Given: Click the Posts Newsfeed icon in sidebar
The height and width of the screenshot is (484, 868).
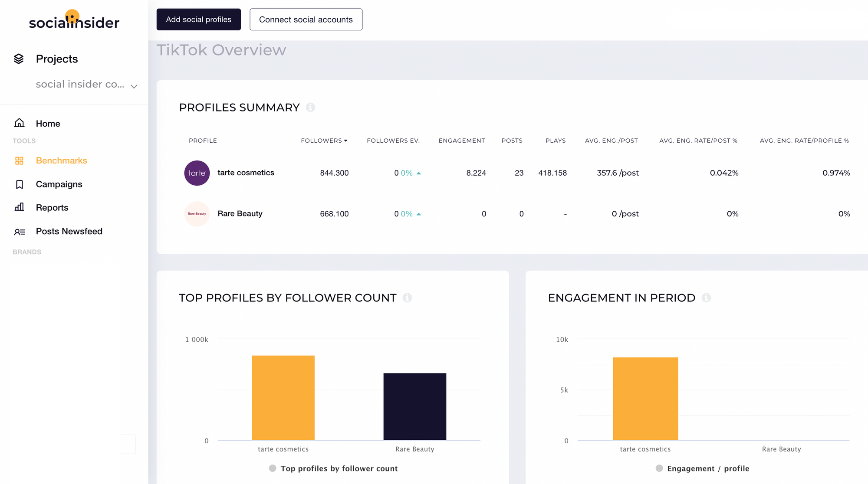Looking at the screenshot, I should [x=20, y=231].
